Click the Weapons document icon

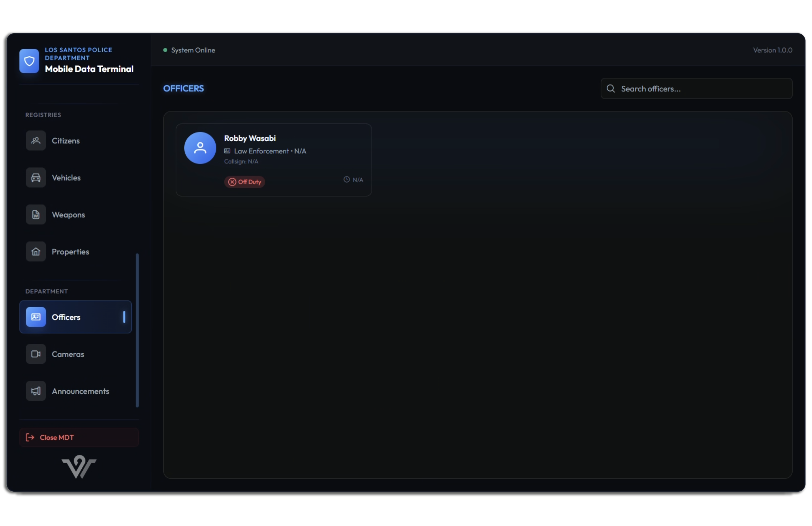coord(36,215)
